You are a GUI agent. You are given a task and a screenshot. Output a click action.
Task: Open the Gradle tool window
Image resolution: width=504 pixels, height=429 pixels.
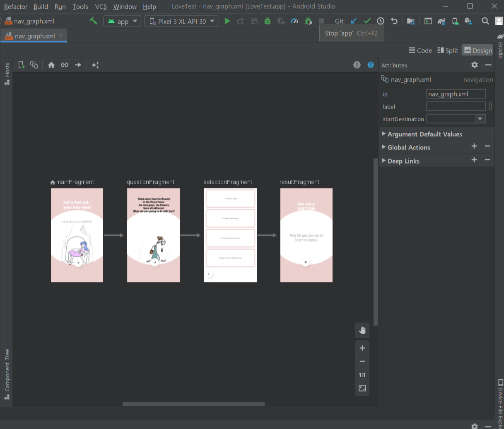(500, 46)
